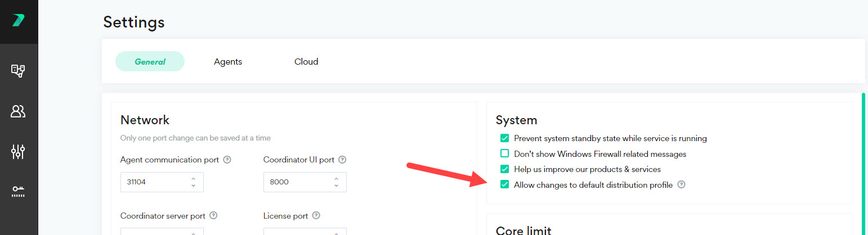Image resolution: width=868 pixels, height=235 pixels.
Task: Open the settings sliders sidebar icon
Action: coord(18,151)
